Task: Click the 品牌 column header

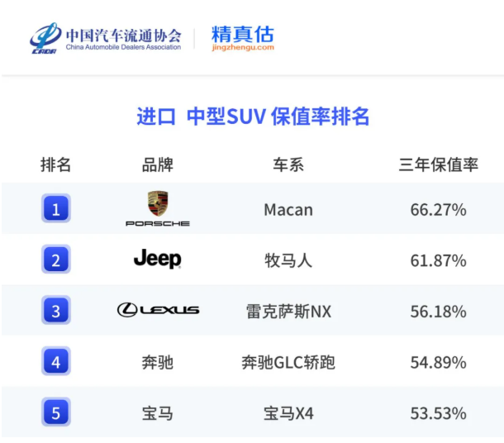Action: pos(157,164)
